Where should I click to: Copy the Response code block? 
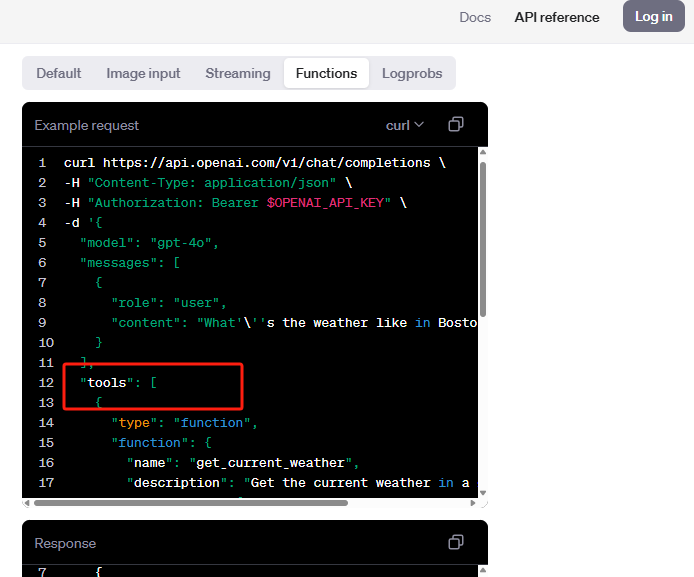[456, 543]
